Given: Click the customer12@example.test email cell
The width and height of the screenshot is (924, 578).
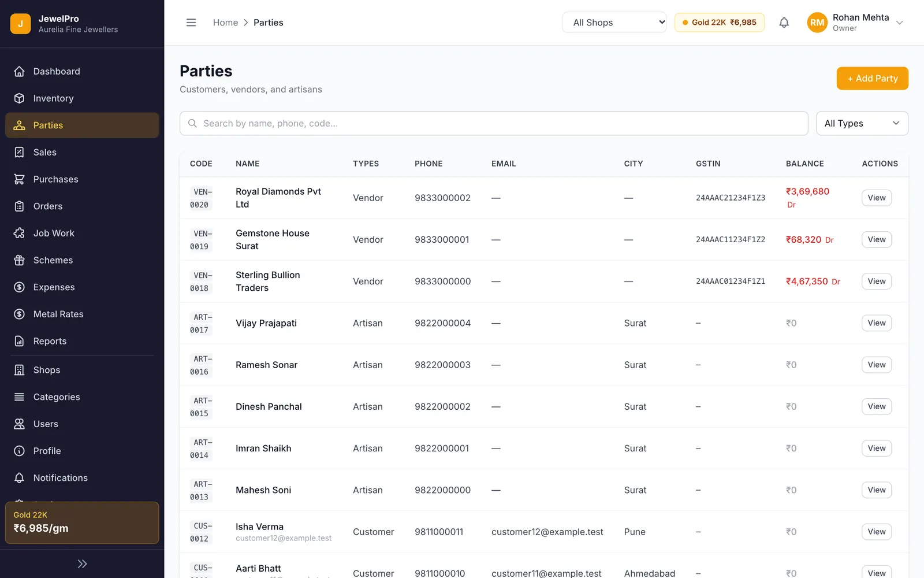Looking at the screenshot, I should [547, 532].
